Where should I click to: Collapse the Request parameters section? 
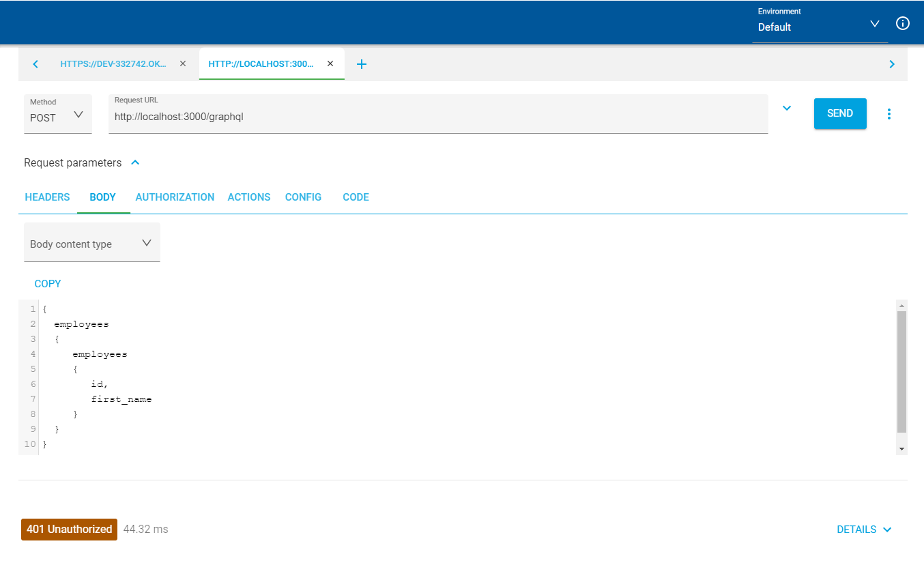coord(135,163)
